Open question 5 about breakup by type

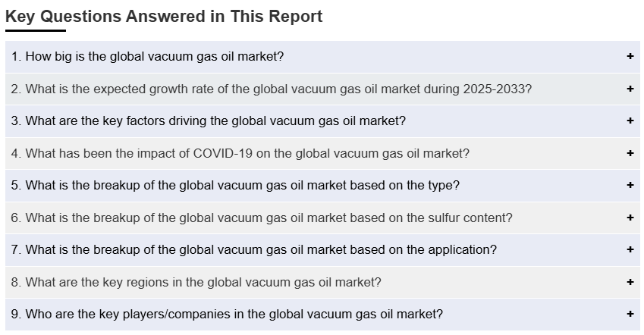coord(243,185)
